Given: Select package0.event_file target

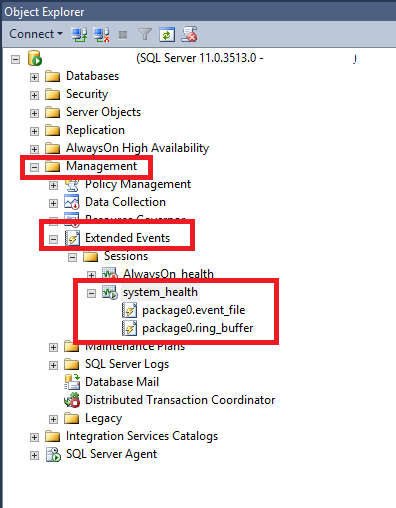Looking at the screenshot, I should (194, 310).
